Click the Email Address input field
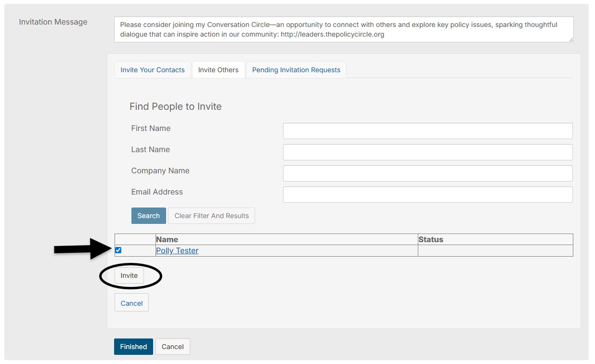595x364 pixels. click(427, 195)
